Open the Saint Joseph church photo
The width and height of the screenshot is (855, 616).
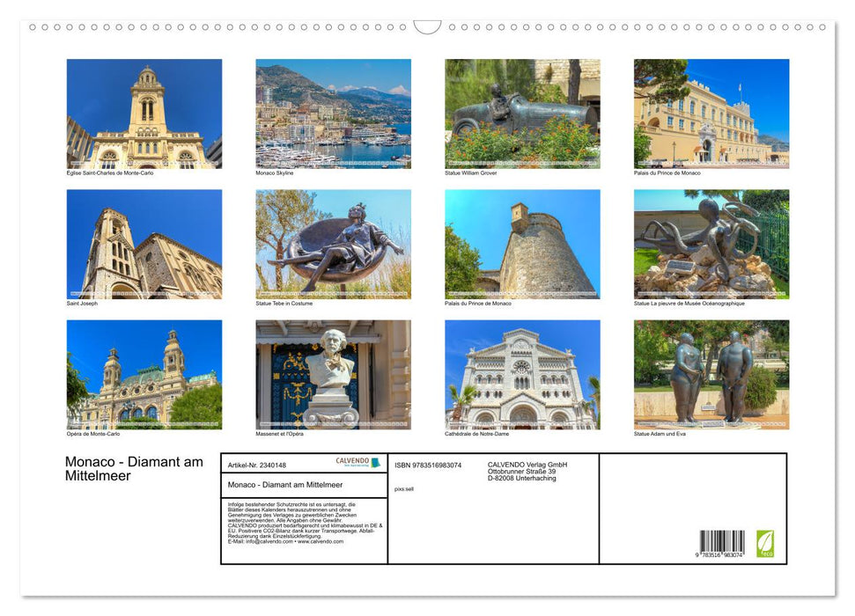pyautogui.click(x=144, y=244)
